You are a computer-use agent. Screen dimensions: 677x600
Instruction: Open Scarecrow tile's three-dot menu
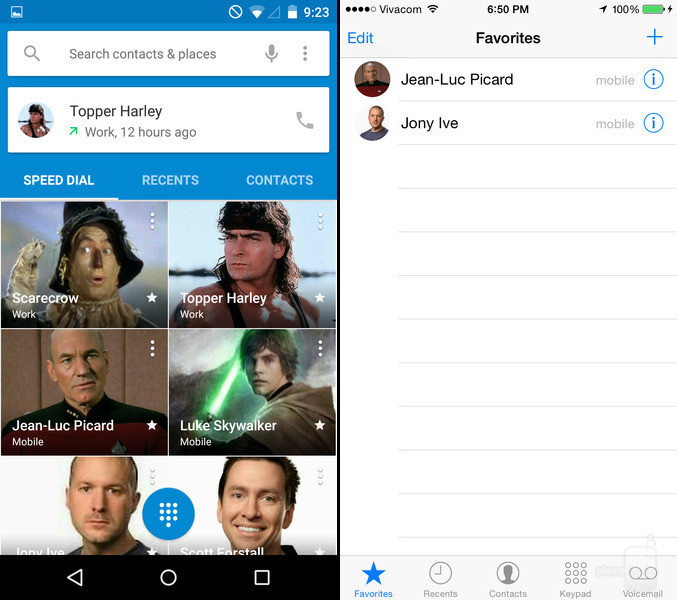(152, 221)
